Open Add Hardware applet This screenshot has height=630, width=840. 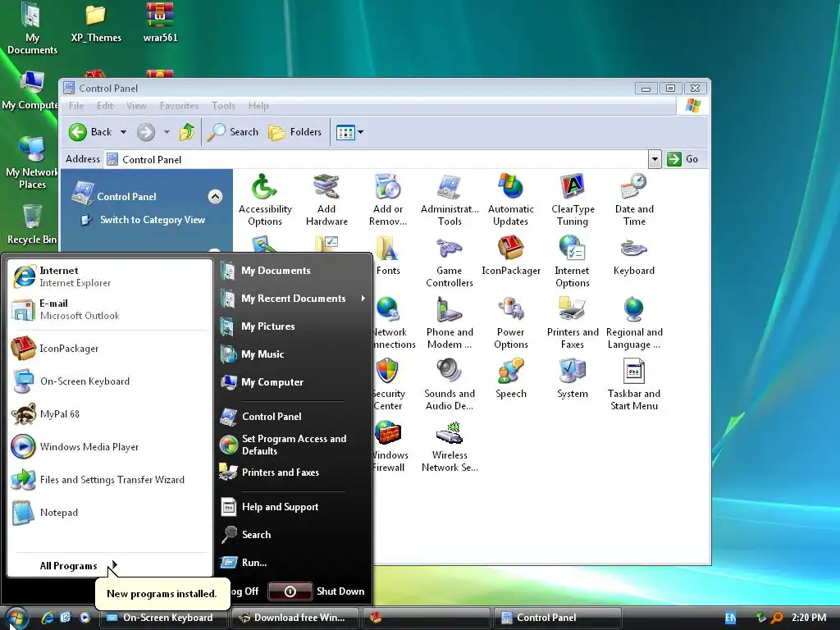click(x=326, y=199)
